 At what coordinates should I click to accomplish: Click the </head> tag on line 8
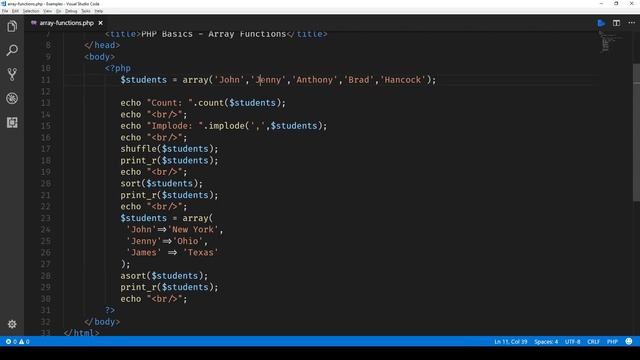[x=102, y=45]
